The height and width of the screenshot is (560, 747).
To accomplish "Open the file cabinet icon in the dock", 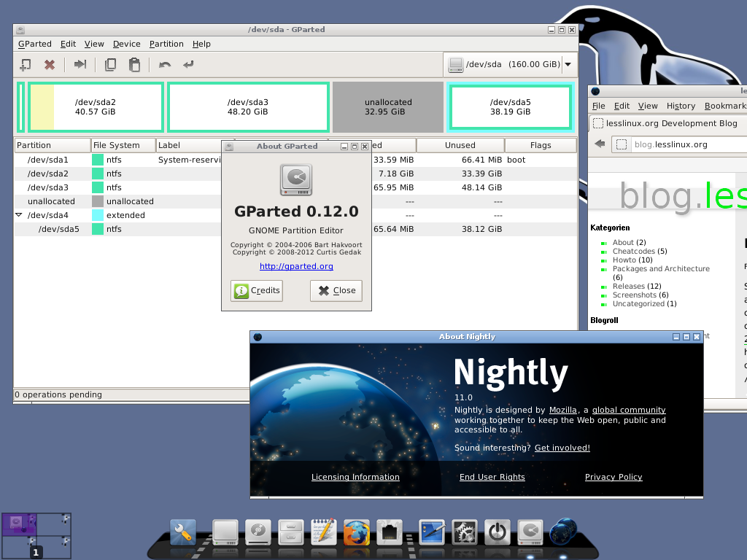I will 290,532.
